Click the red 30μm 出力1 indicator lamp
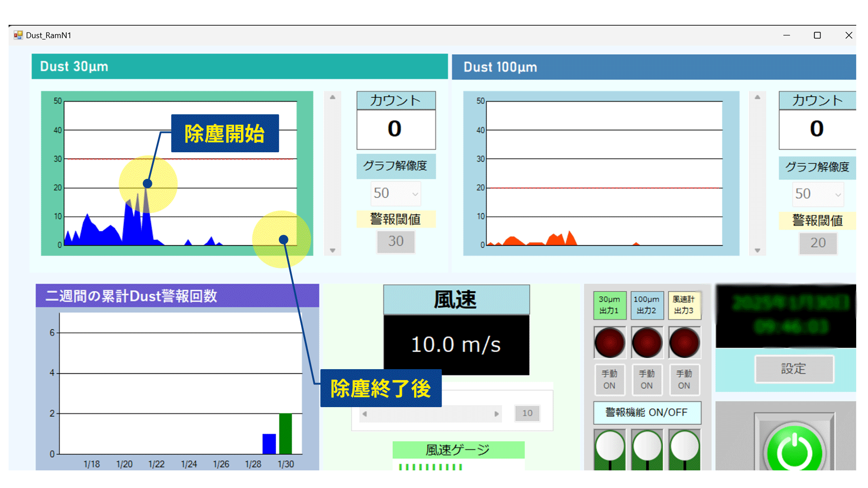Image resolution: width=868 pixels, height=488 pixels. click(609, 343)
